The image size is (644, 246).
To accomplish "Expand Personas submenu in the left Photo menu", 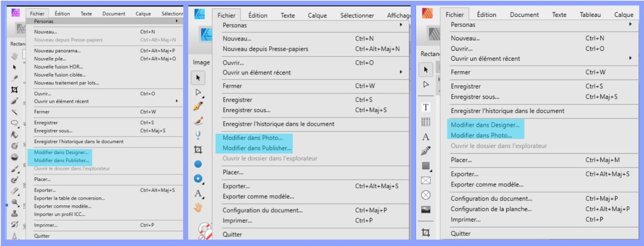I will pos(105,21).
